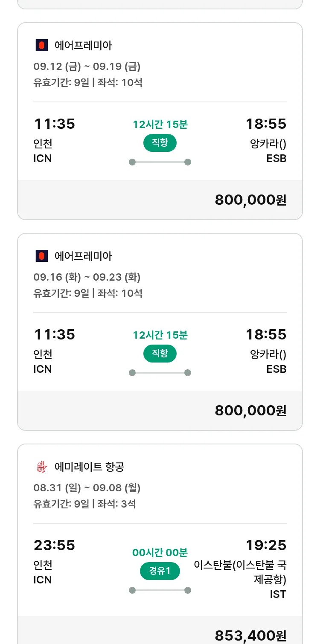Click route line under 경유1 badge
Screen dimensions: 320x644
[x=160, y=590]
